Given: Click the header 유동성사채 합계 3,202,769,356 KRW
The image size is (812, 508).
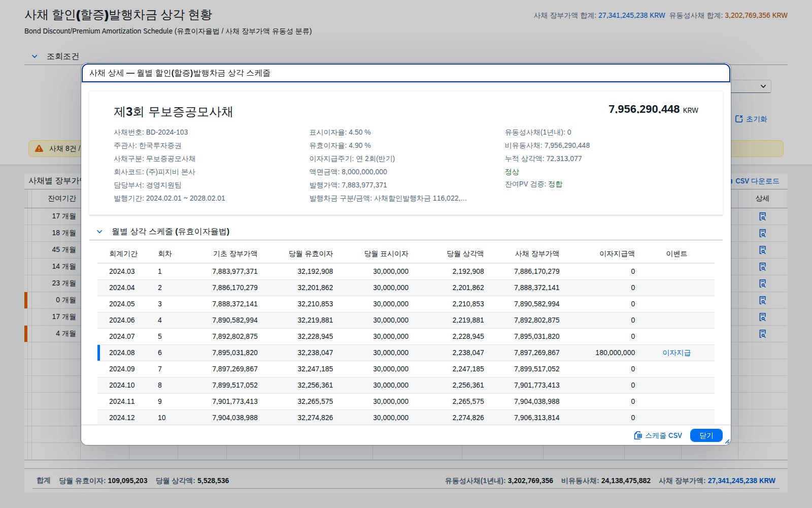Looking at the screenshot, I should [728, 15].
